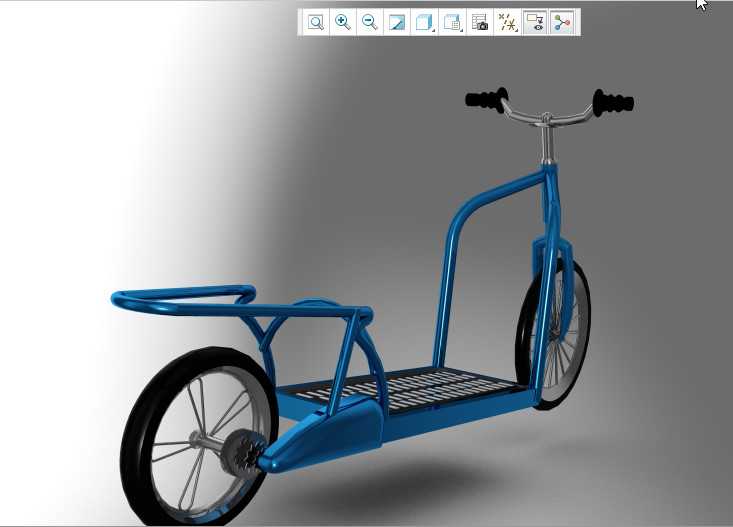Click the Zoom Out magnifier icon
Screen dimensions: 733x527
[370, 22]
